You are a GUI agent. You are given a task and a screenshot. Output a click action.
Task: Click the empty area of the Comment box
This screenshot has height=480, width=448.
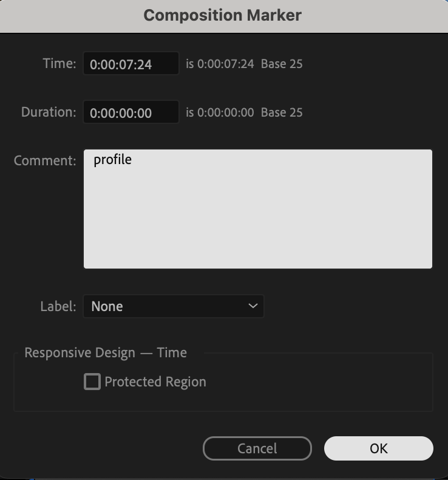[x=257, y=219]
